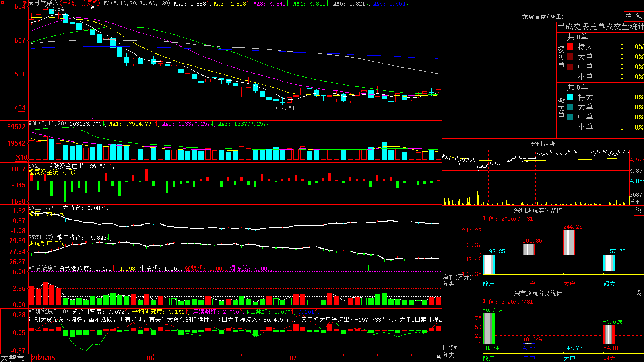The height and width of the screenshot is (362, 644).
Task: Click the 中户 bar showing 106.85
Action: 529,249
